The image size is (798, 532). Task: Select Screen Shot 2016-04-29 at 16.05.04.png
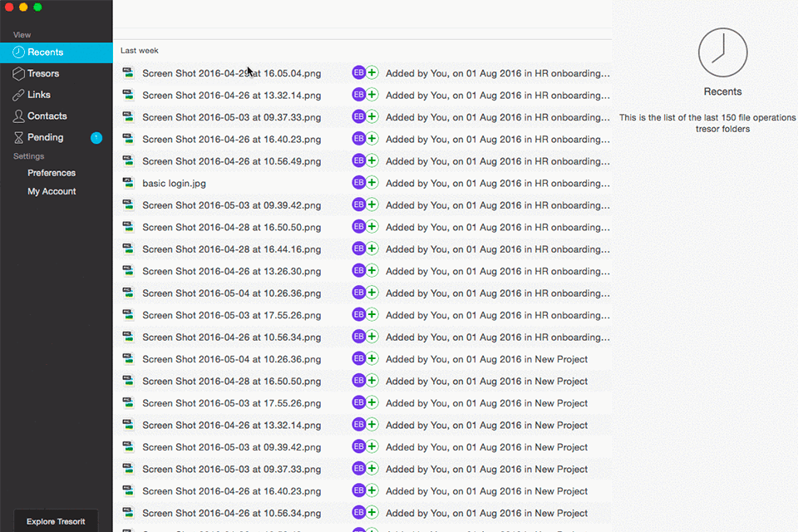pos(232,73)
